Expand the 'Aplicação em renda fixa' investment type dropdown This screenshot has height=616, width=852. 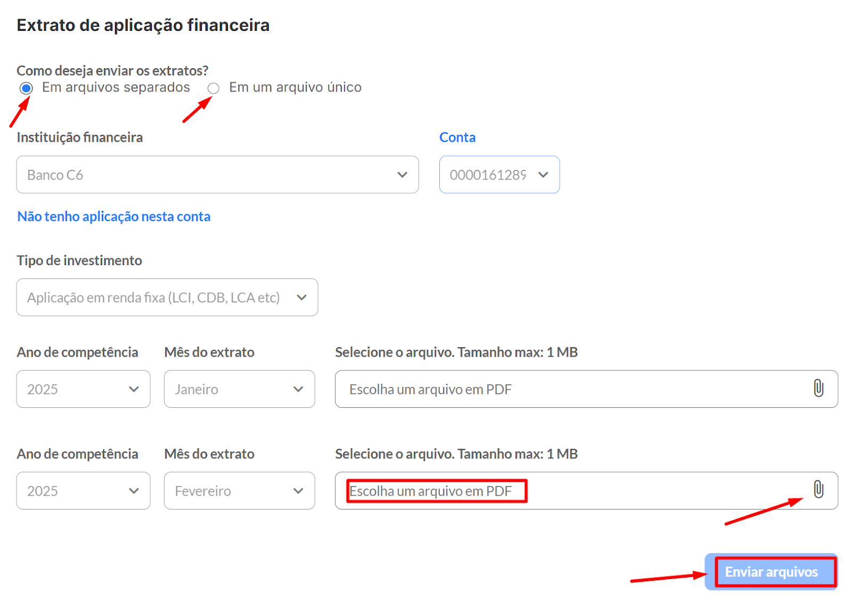160,298
